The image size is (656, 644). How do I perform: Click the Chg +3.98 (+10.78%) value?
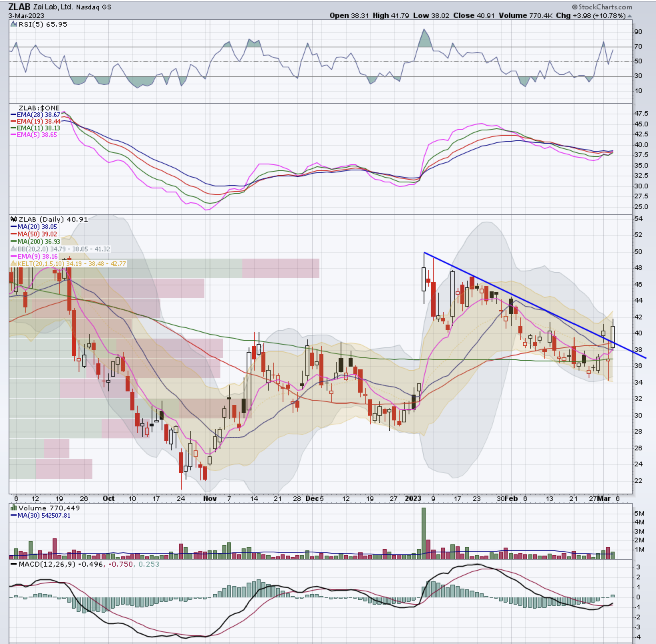(591, 16)
